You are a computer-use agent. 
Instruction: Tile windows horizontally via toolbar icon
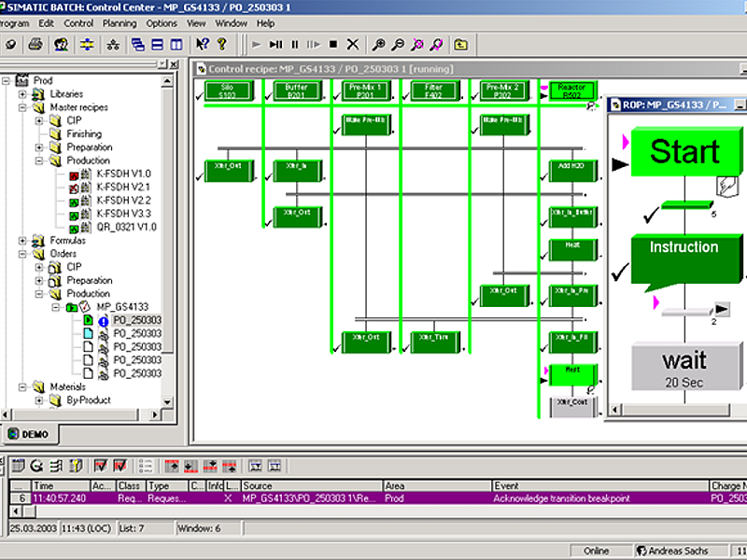(x=157, y=45)
